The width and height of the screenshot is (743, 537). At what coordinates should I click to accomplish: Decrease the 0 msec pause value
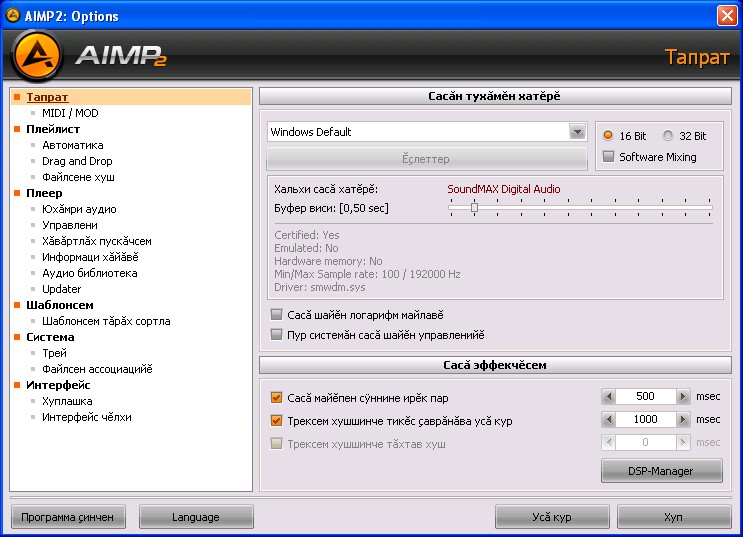tap(609, 442)
